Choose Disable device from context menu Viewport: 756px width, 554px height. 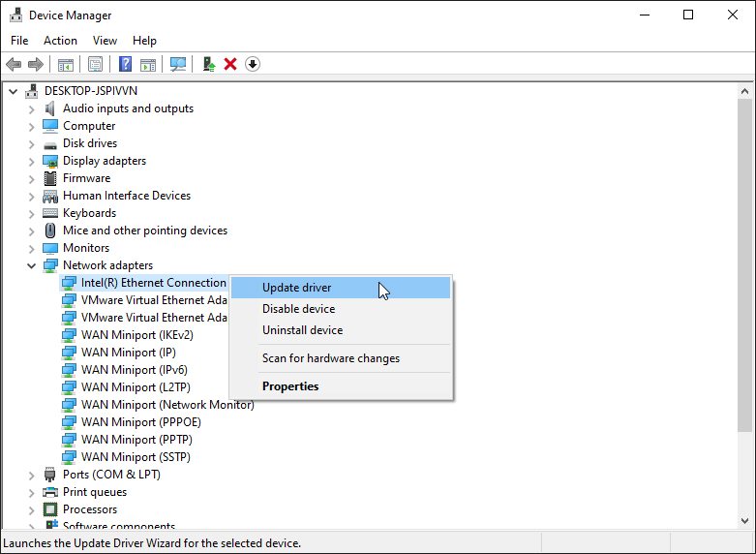click(341, 309)
